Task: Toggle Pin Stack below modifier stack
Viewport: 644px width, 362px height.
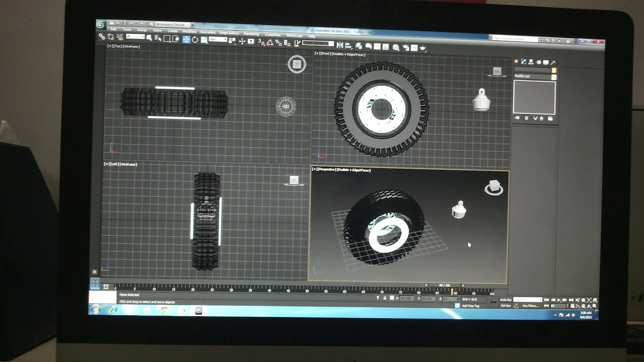Action: click(x=517, y=118)
